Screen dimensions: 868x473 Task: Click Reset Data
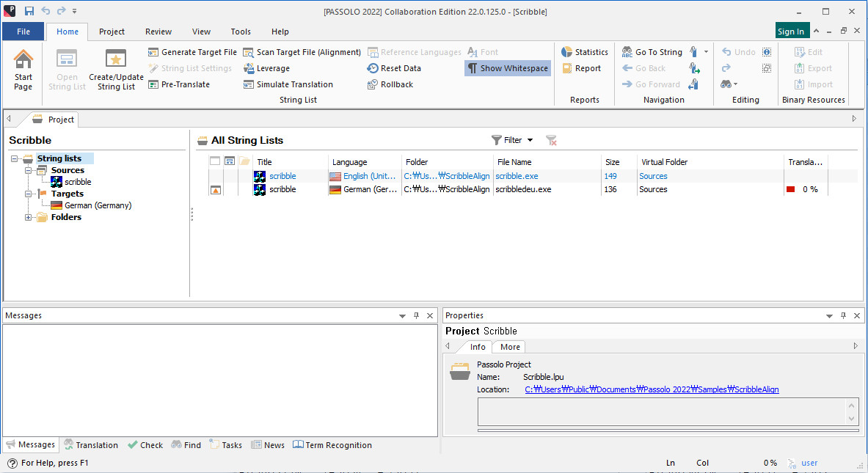394,68
